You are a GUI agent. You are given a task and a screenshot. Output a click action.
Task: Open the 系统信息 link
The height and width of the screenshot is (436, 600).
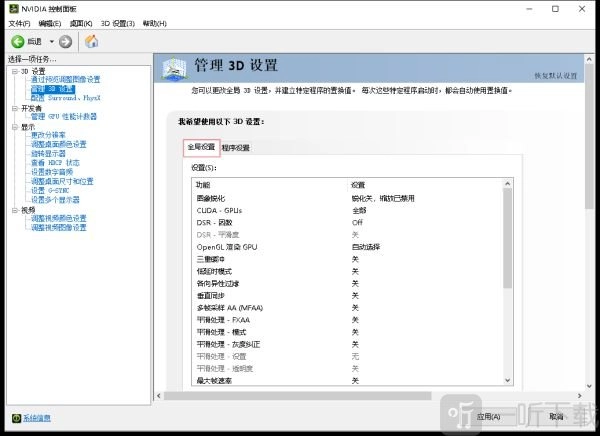coord(37,418)
